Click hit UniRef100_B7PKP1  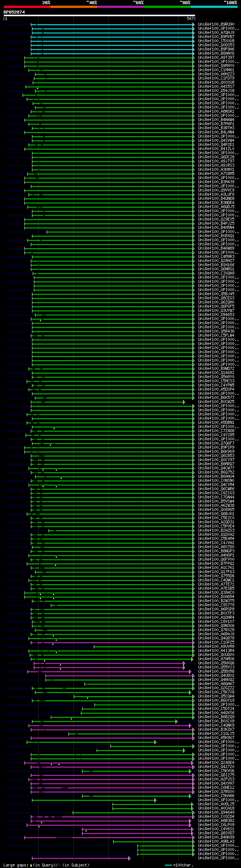click(x=216, y=124)
